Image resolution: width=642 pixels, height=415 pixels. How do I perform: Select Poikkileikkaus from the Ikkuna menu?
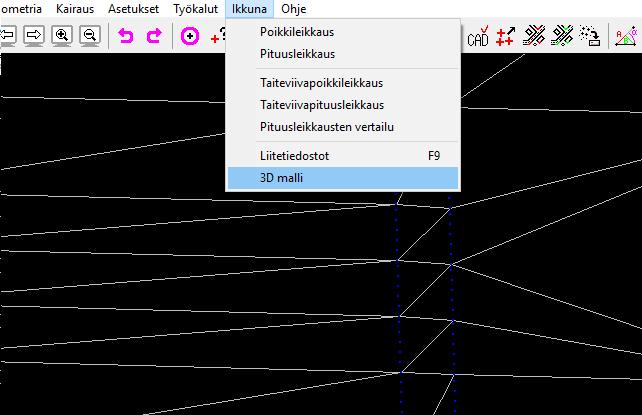tap(343, 32)
